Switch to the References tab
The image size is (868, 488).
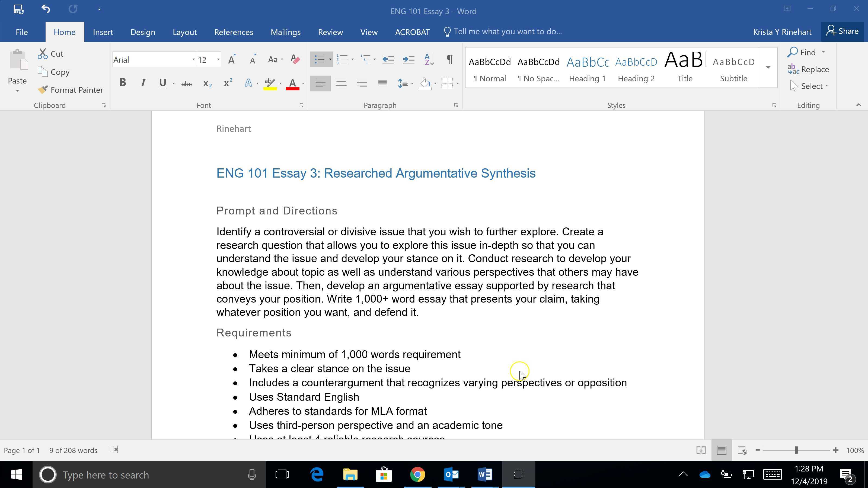click(x=234, y=32)
